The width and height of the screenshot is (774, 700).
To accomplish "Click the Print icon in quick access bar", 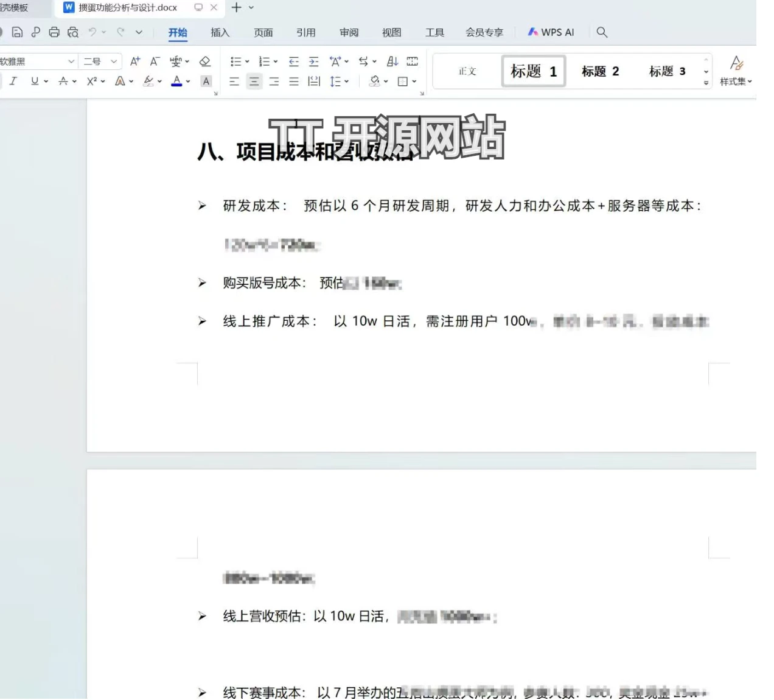I will point(54,32).
